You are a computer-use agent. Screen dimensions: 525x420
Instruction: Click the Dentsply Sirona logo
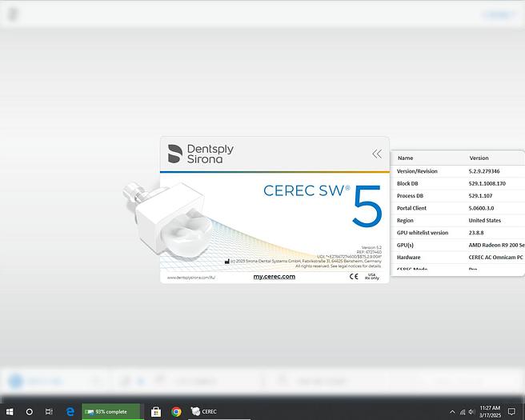(200, 154)
